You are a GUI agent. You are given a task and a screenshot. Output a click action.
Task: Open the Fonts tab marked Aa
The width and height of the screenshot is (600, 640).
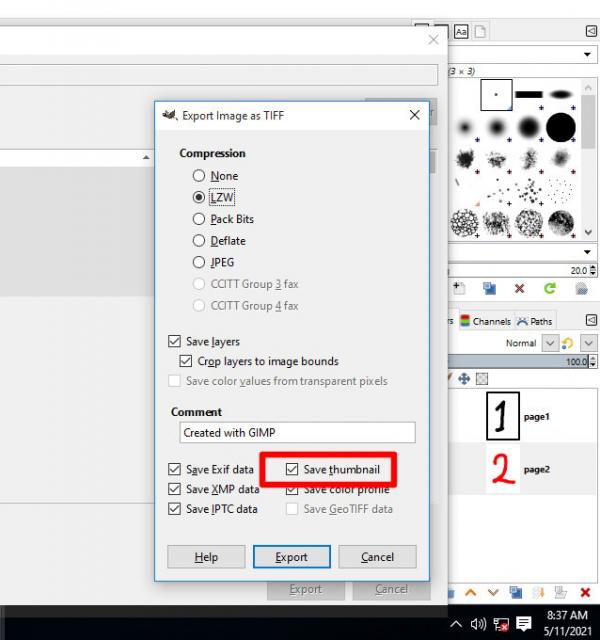(x=461, y=32)
